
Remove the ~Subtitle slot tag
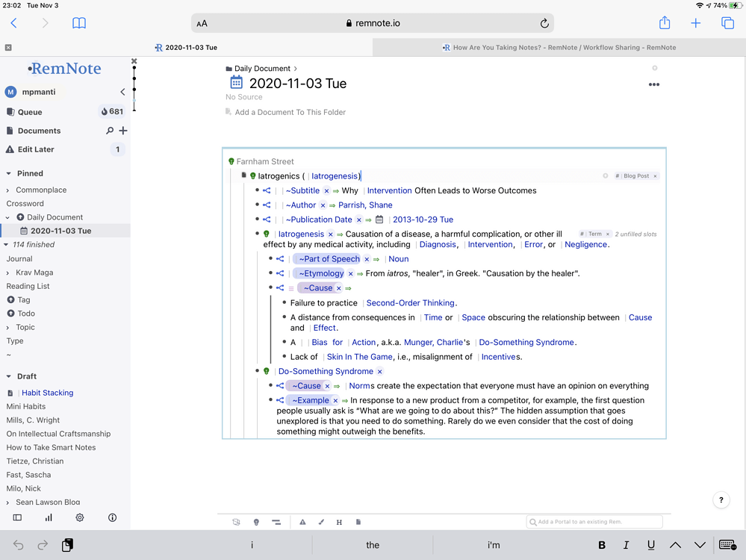click(326, 191)
